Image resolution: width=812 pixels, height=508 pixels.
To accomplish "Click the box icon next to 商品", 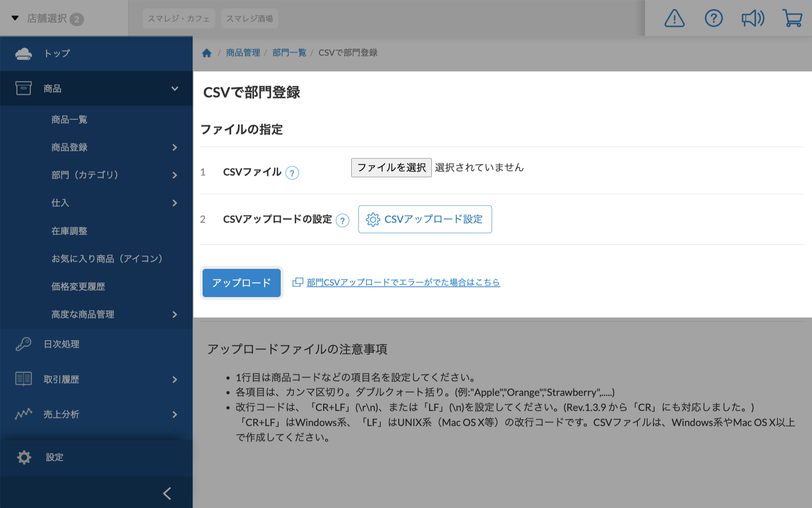I will (x=23, y=88).
